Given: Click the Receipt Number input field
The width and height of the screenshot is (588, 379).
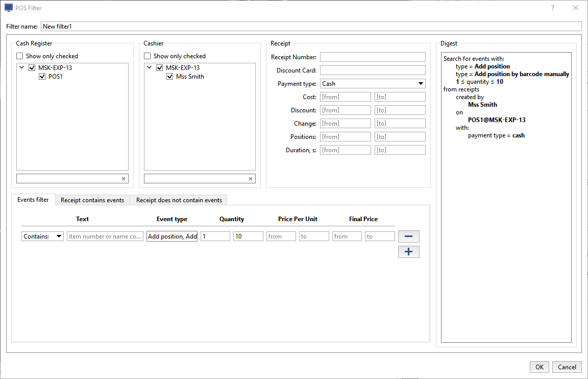Looking at the screenshot, I should coord(373,57).
